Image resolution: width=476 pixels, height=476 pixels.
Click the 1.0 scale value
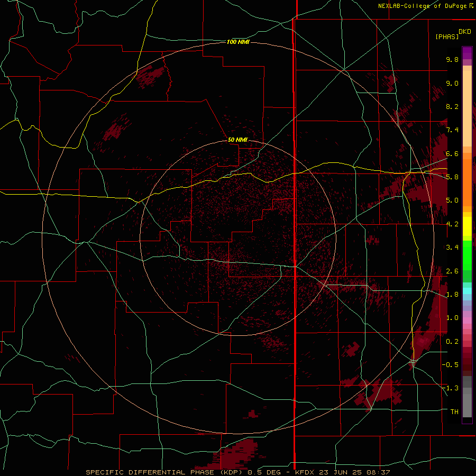[x=452, y=318]
